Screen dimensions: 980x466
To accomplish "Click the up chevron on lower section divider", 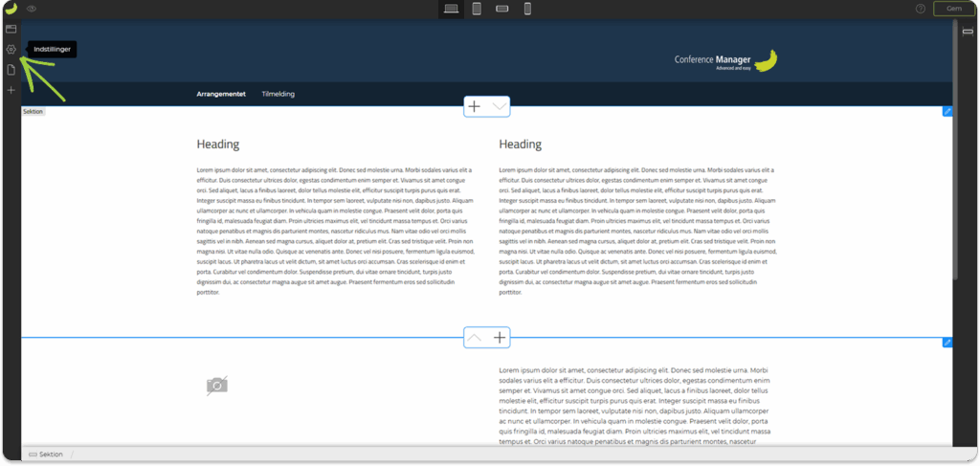I will coord(476,338).
